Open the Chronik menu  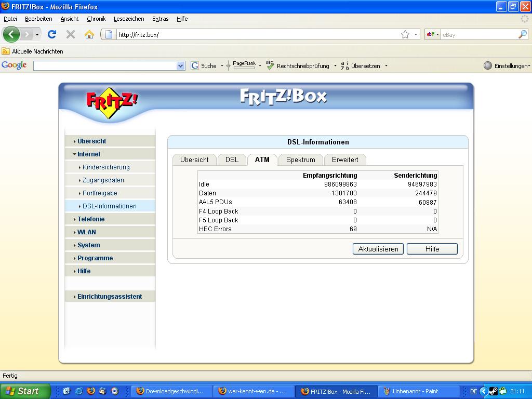(x=96, y=19)
